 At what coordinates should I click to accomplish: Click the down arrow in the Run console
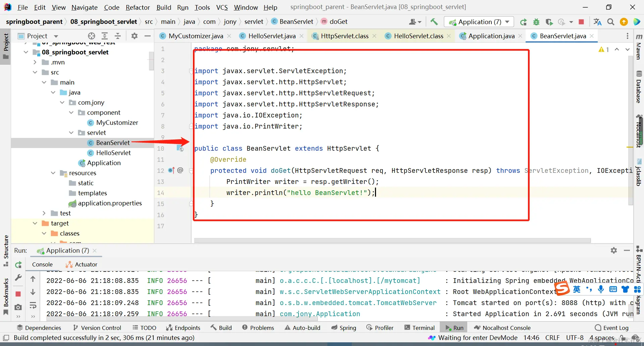coord(33,292)
